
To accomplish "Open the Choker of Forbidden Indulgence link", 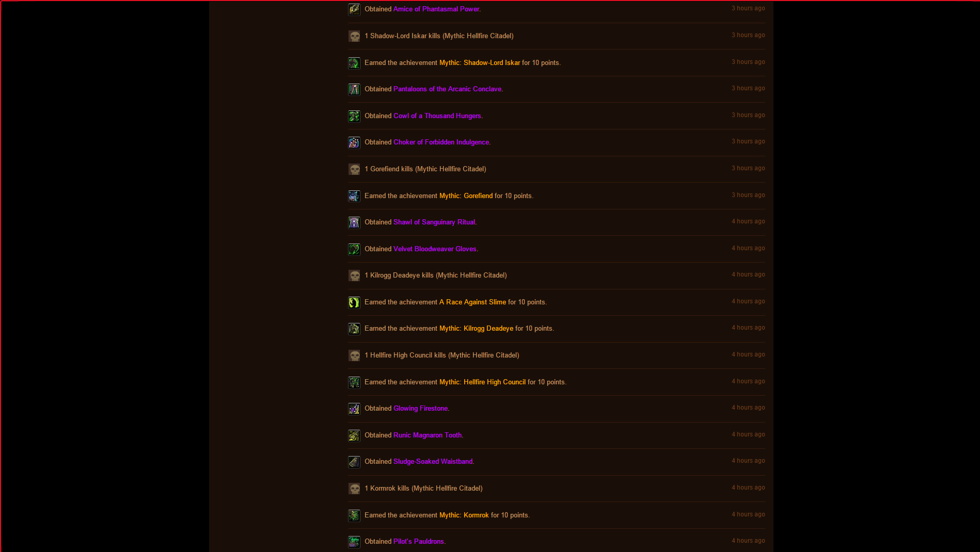I will point(441,142).
